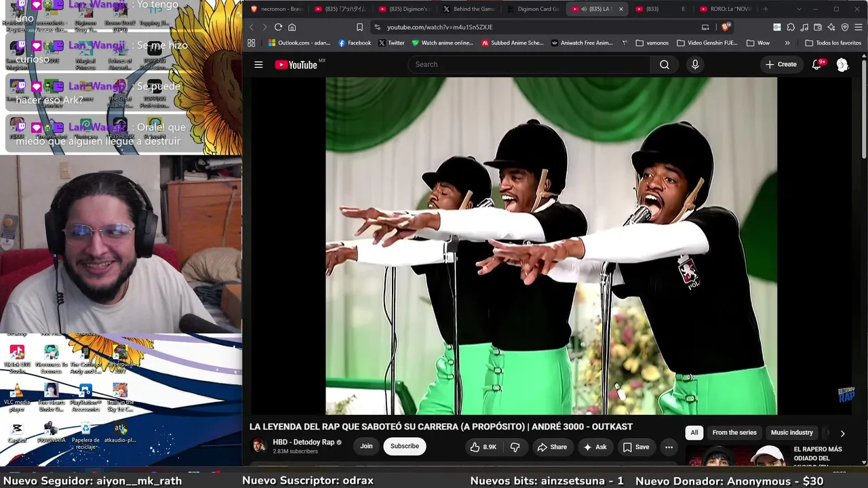Open the Brave extensions puzzle icon
868x488 pixels.
tap(791, 27)
